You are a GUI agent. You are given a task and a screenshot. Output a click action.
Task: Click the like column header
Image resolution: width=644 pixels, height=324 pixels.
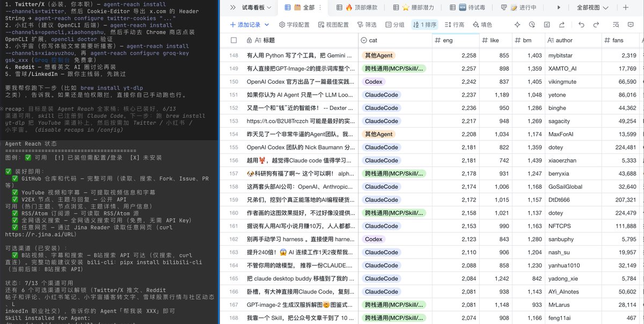pos(496,40)
